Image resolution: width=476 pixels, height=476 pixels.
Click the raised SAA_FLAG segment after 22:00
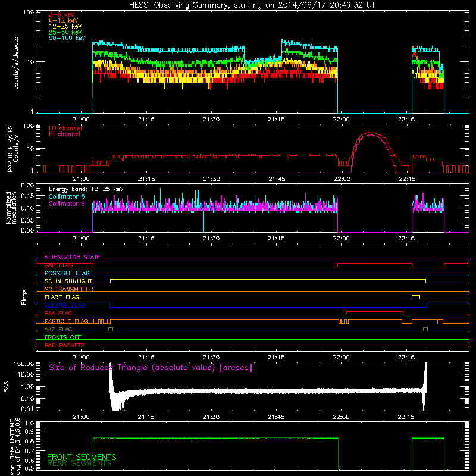pyautogui.click(x=375, y=311)
